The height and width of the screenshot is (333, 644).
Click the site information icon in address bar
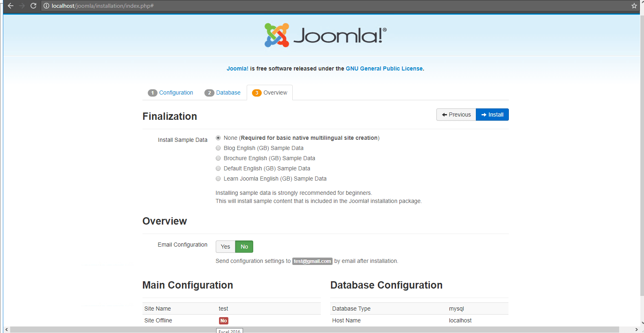pyautogui.click(x=46, y=6)
